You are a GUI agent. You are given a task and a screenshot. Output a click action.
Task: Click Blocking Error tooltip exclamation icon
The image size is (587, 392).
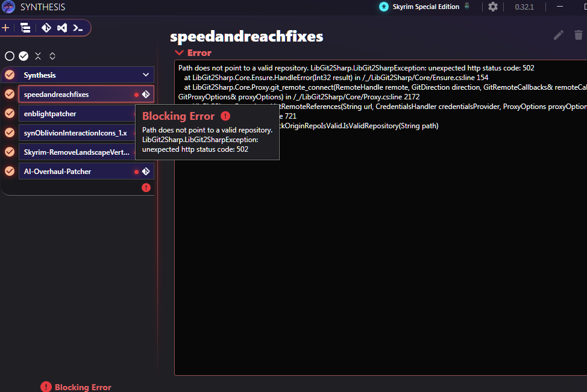[x=225, y=116]
